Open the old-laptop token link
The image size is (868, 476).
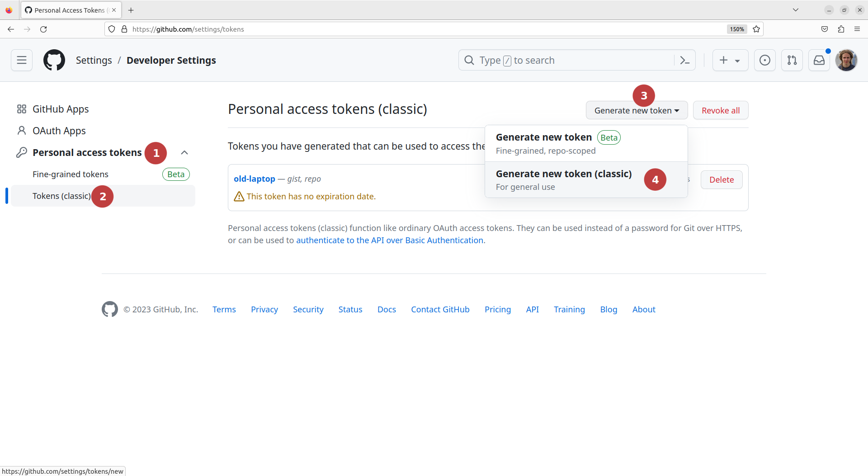[255, 179]
